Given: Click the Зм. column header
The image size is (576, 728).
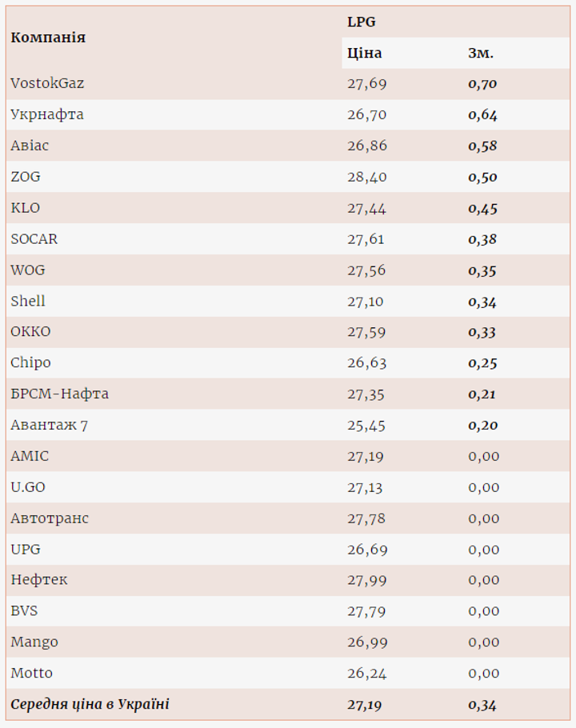Looking at the screenshot, I should [x=481, y=54].
